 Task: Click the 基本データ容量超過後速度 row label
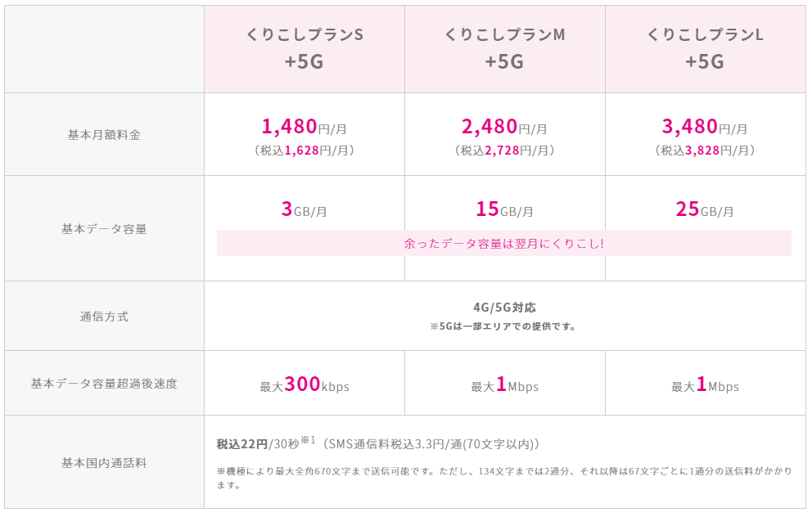pos(104,384)
